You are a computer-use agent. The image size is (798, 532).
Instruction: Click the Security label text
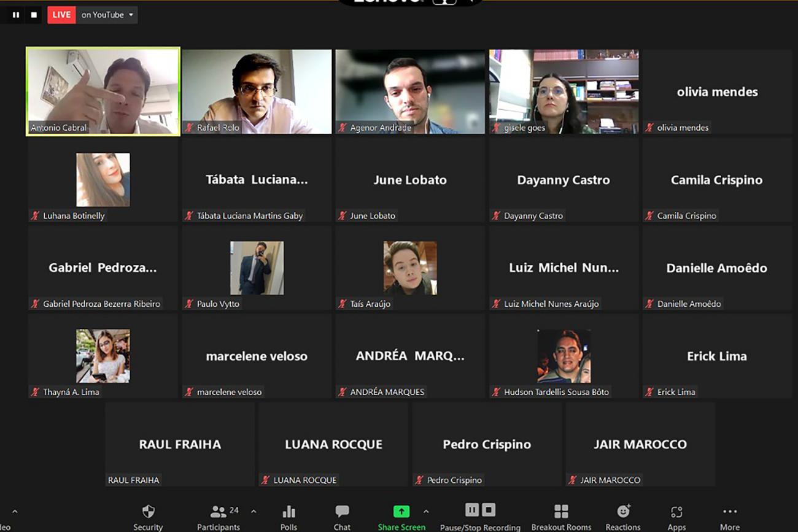(148, 527)
